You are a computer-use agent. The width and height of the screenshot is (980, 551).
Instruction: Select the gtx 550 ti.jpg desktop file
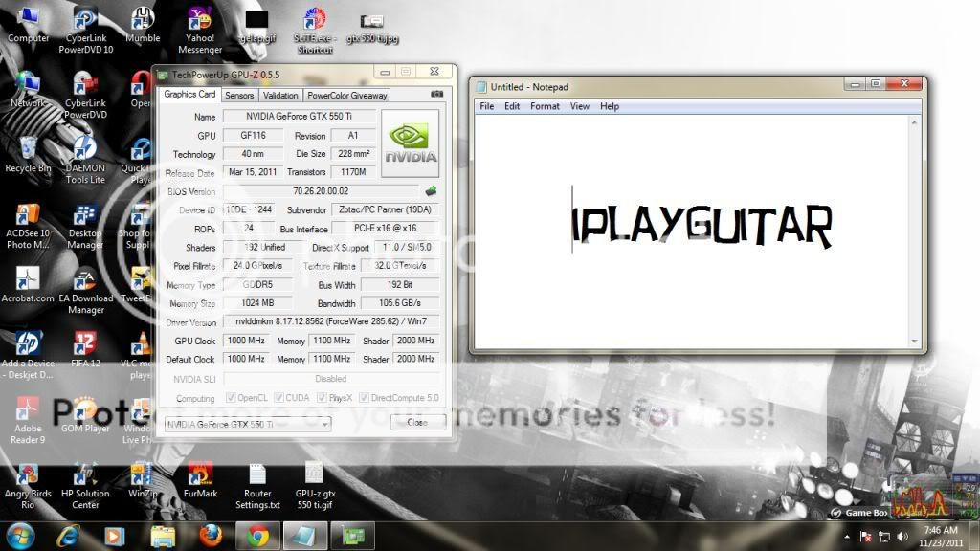point(372,29)
